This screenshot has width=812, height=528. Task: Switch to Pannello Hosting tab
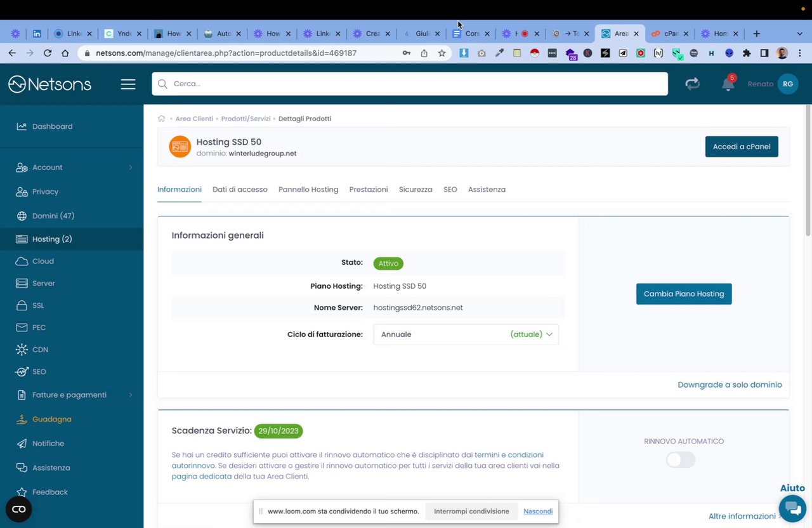[x=308, y=190]
